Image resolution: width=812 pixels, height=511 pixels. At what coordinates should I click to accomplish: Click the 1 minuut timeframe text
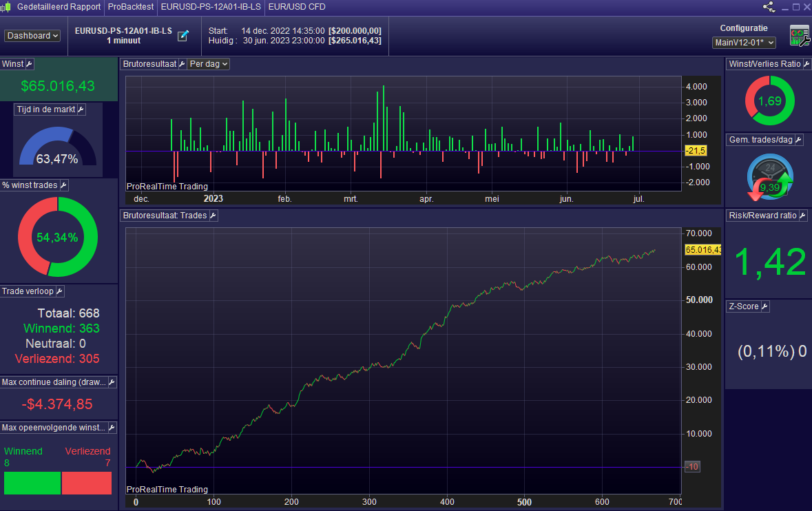coord(123,41)
